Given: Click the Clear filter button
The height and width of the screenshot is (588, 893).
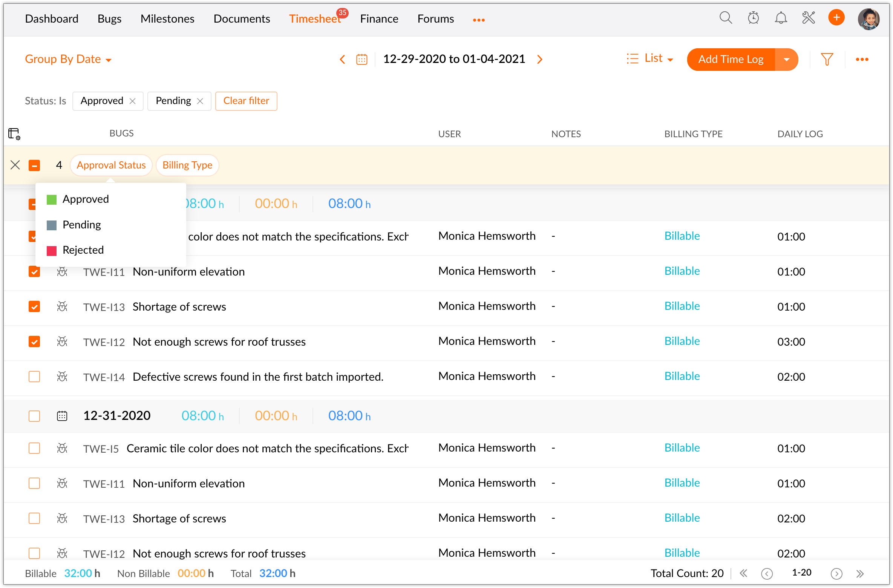Looking at the screenshot, I should [x=246, y=101].
